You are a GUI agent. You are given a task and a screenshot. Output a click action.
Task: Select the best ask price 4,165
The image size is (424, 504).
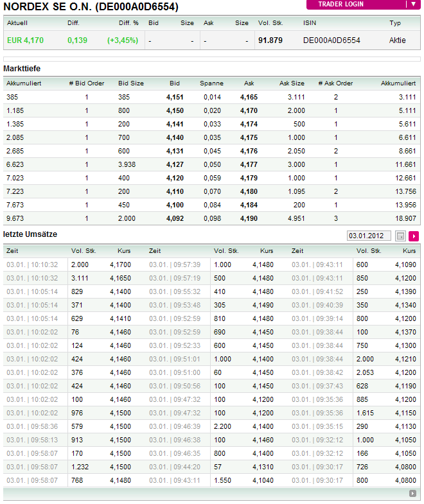click(x=249, y=97)
